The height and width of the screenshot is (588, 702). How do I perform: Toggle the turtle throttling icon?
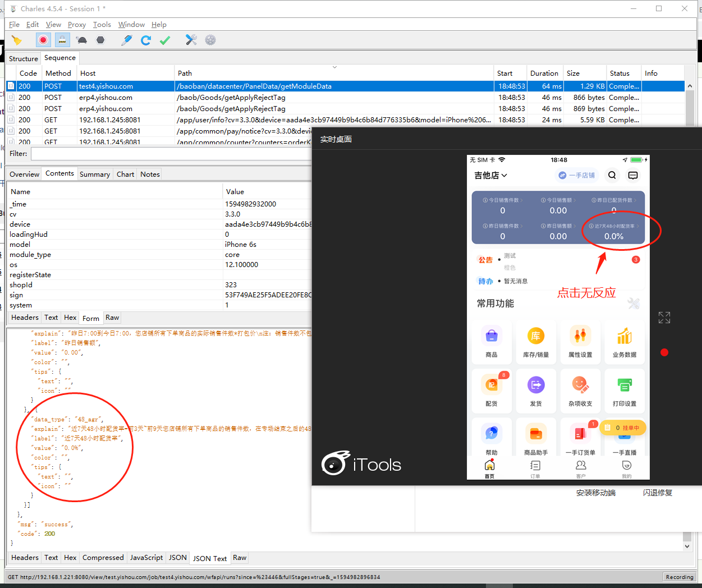point(82,40)
